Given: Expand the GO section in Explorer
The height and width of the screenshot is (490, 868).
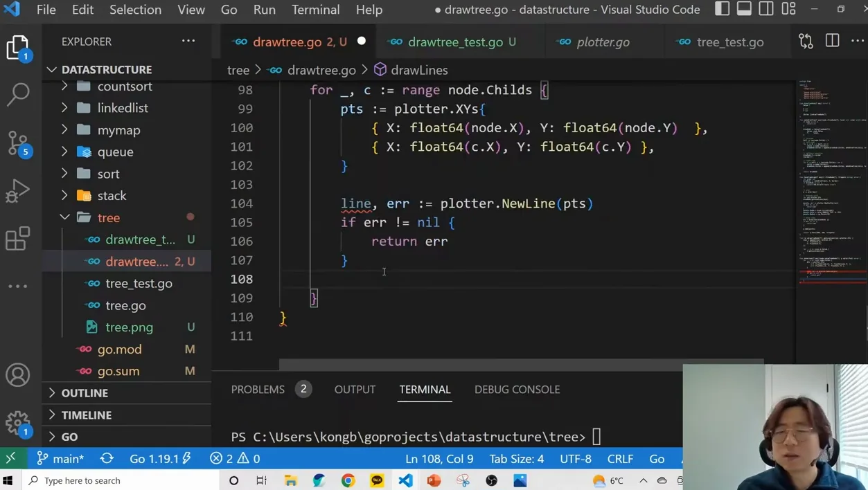Looking at the screenshot, I should coord(127,437).
